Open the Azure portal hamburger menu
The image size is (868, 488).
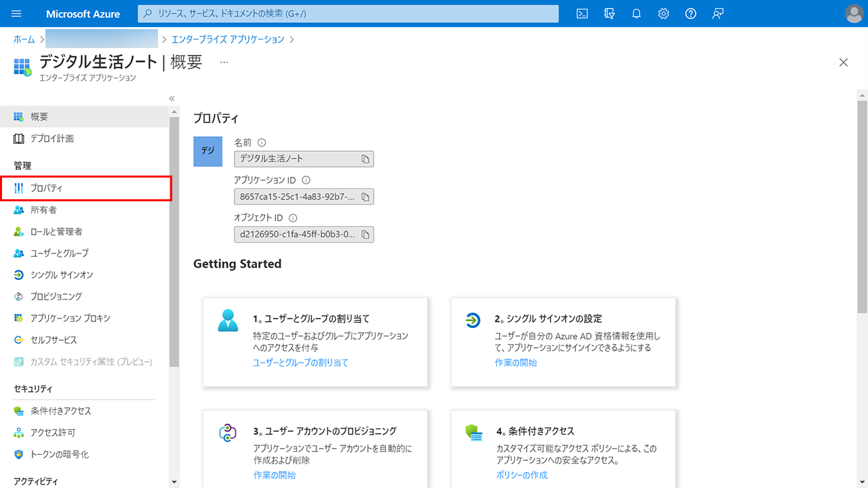(17, 14)
